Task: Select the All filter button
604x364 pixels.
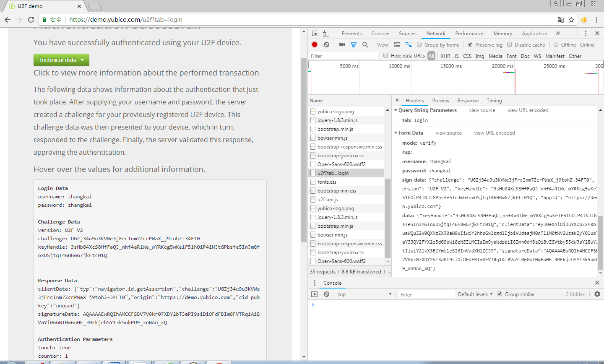Action: click(431, 56)
